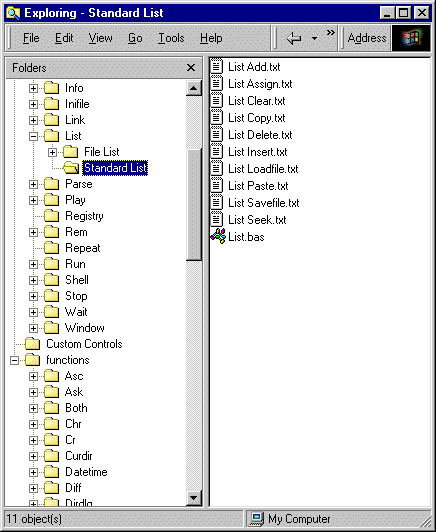The width and height of the screenshot is (436, 532).
Task: Show more toolbar buttons with chevron
Action: 330,33
